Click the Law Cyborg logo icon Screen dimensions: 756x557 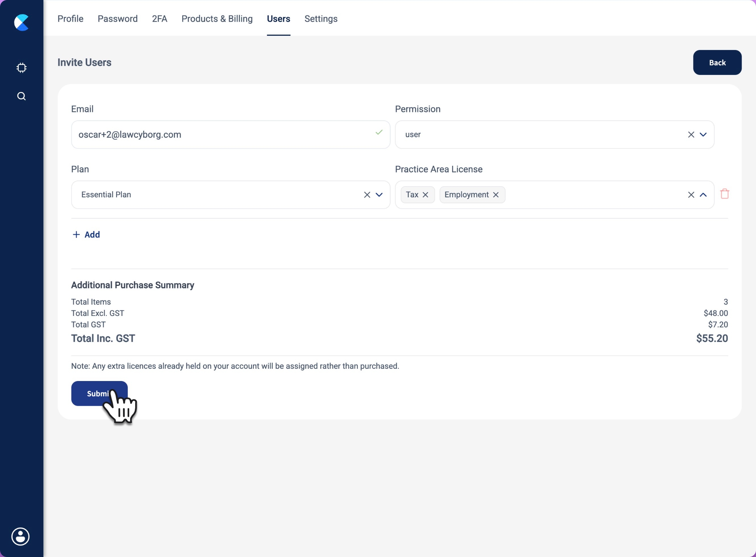(21, 22)
